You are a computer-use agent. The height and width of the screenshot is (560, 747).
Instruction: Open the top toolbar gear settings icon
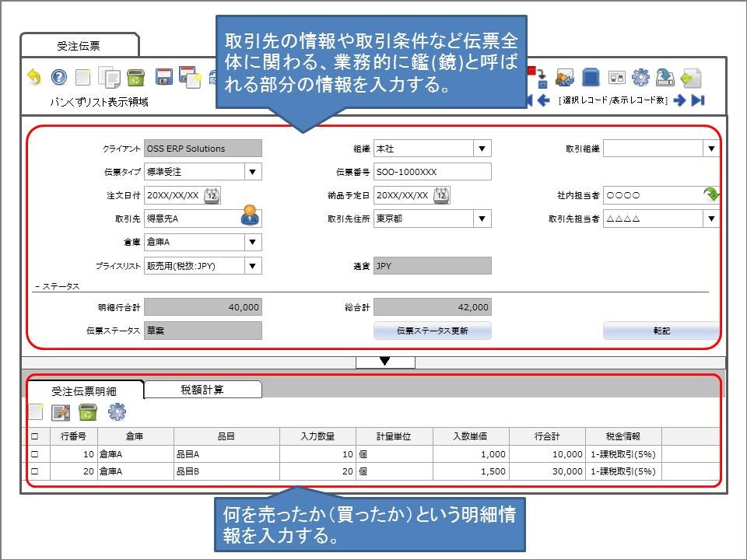pos(640,78)
